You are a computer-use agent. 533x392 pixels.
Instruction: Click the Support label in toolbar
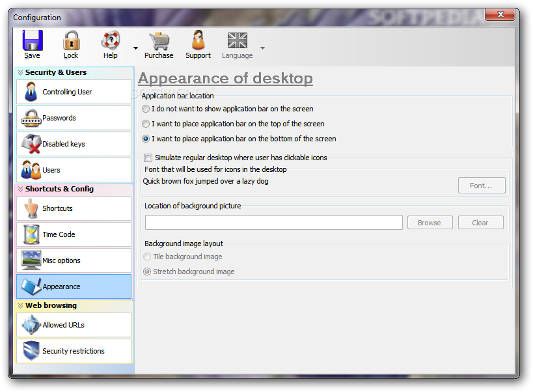[198, 55]
